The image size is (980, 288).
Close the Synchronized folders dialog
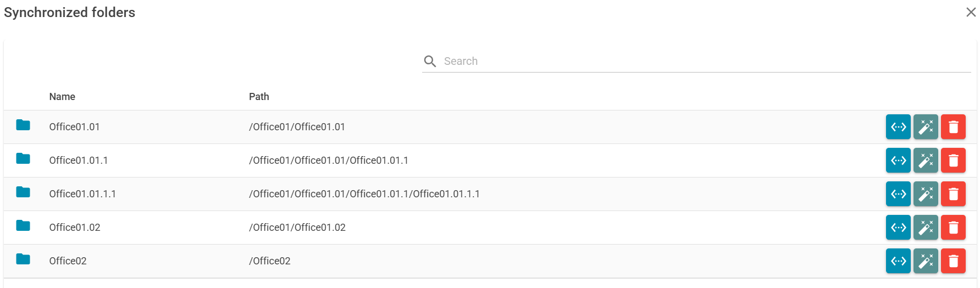pos(971,13)
